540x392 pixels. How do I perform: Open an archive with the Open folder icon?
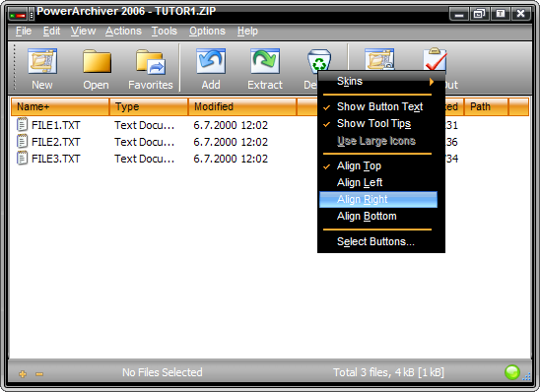pos(97,61)
